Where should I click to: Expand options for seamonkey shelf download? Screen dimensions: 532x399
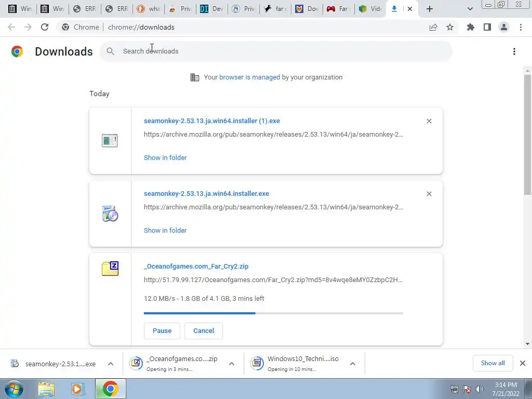tap(111, 364)
